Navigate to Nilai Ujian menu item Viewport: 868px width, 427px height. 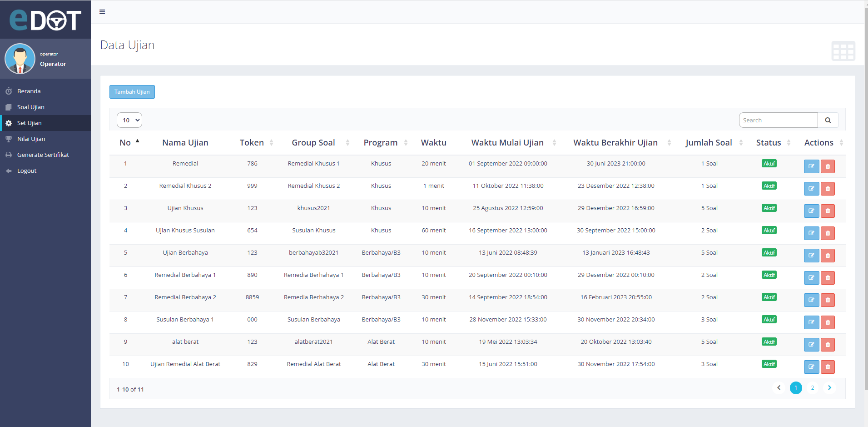pyautogui.click(x=31, y=139)
